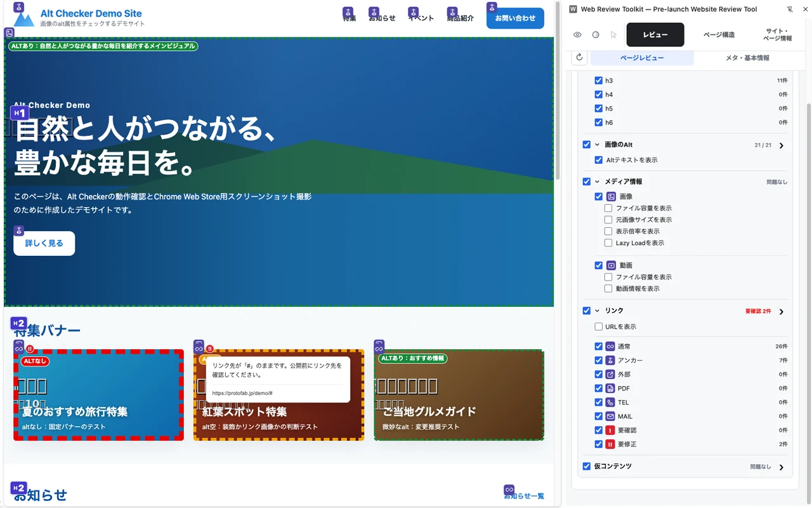812x508 pixels.
Task: Open 画像のAlt details right arrow
Action: 782,145
